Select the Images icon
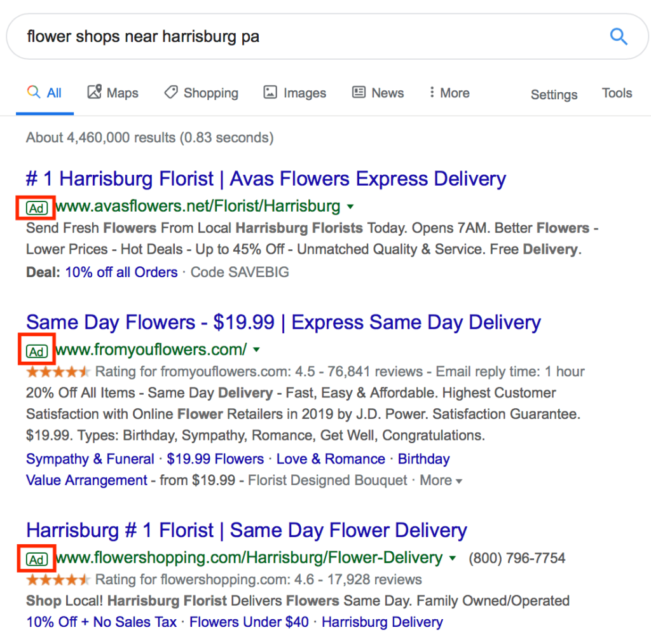The height and width of the screenshot is (644, 651). 270,92
